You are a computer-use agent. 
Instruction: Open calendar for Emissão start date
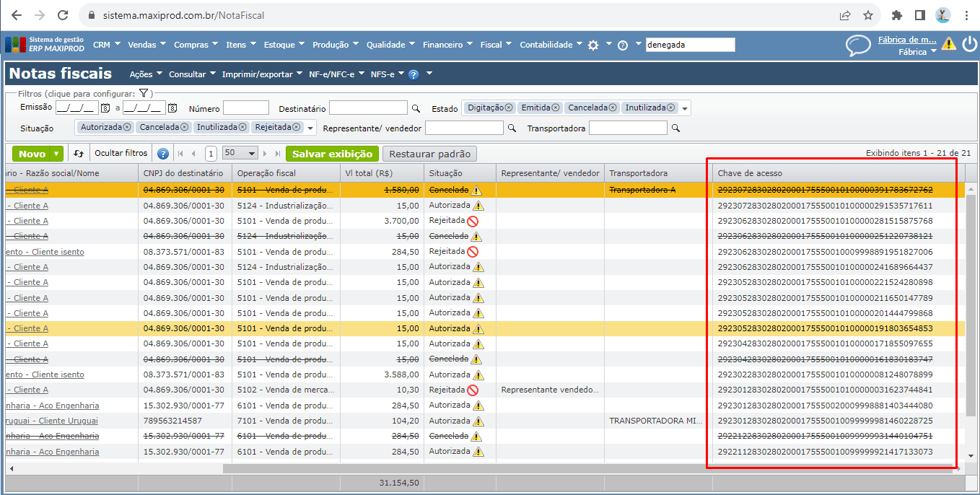(105, 108)
